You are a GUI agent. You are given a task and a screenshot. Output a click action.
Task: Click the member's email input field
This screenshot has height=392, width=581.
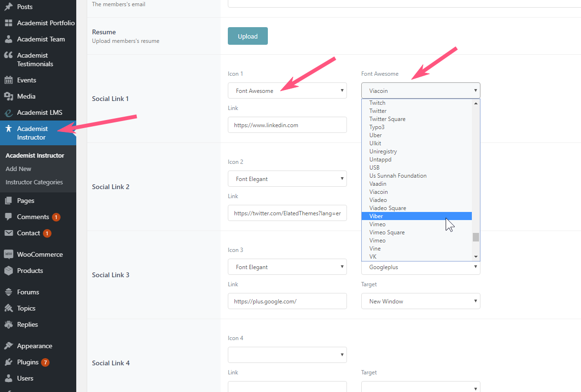click(x=404, y=3)
